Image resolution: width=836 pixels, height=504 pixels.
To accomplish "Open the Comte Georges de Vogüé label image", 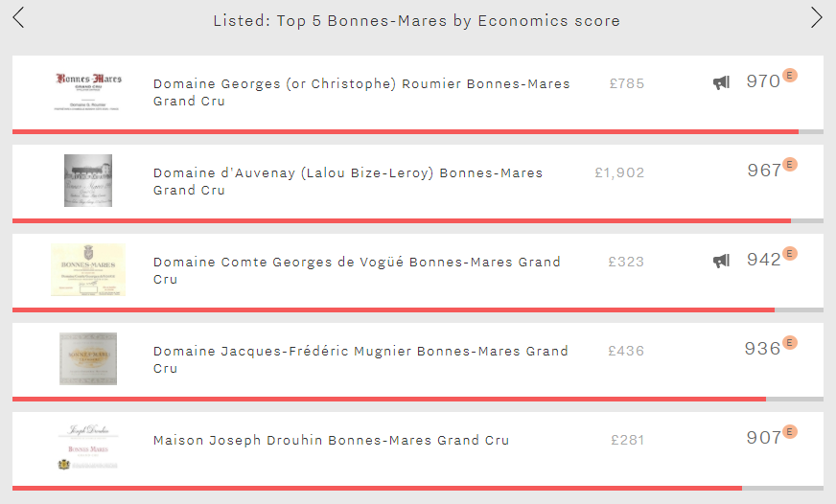I will click(88, 269).
